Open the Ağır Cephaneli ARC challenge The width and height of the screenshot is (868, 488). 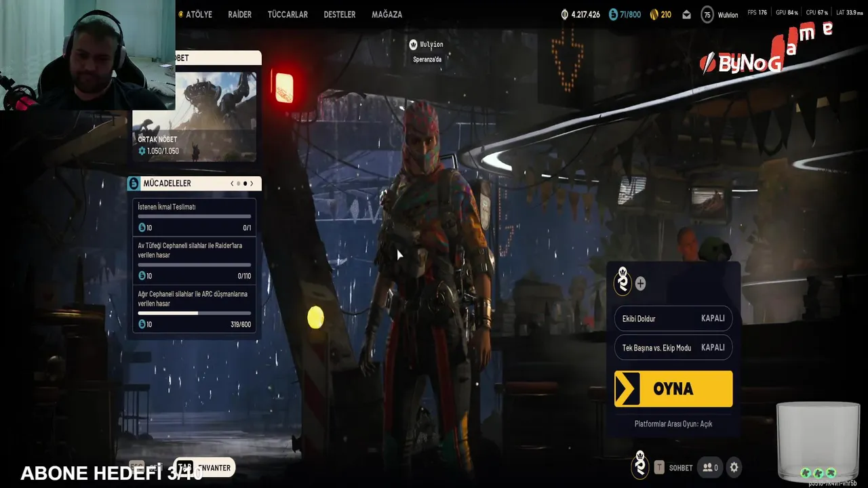[x=195, y=309]
